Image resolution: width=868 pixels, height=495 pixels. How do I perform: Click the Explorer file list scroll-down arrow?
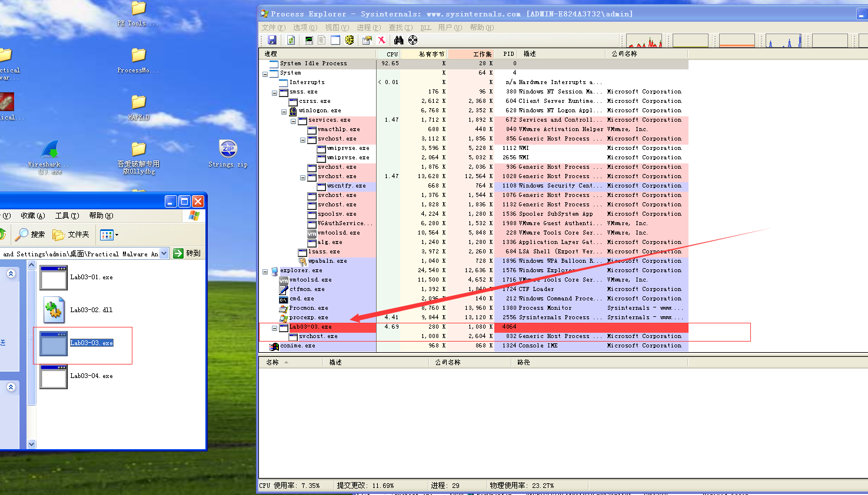tap(32, 444)
